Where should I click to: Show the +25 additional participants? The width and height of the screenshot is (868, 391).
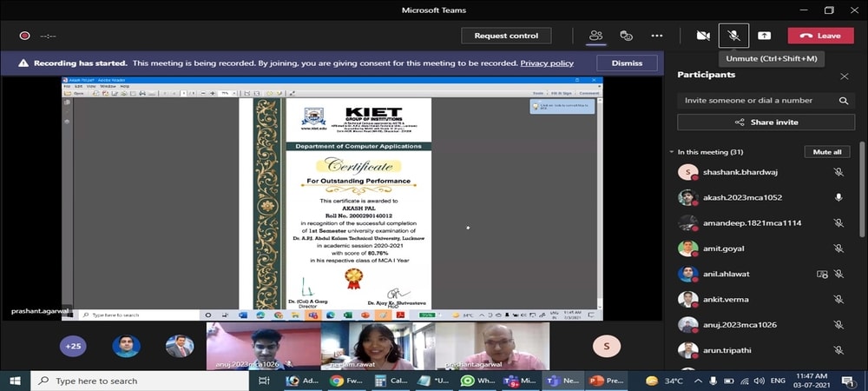point(73,346)
